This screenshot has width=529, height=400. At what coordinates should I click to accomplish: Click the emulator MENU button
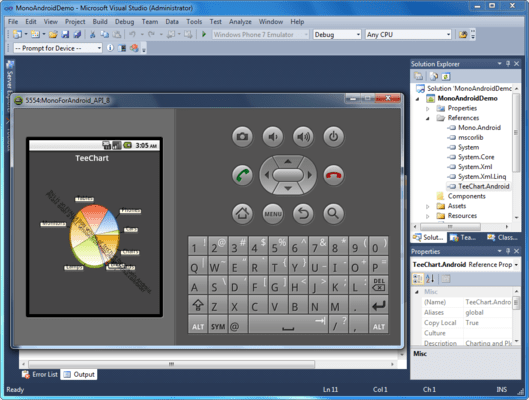pyautogui.click(x=273, y=214)
